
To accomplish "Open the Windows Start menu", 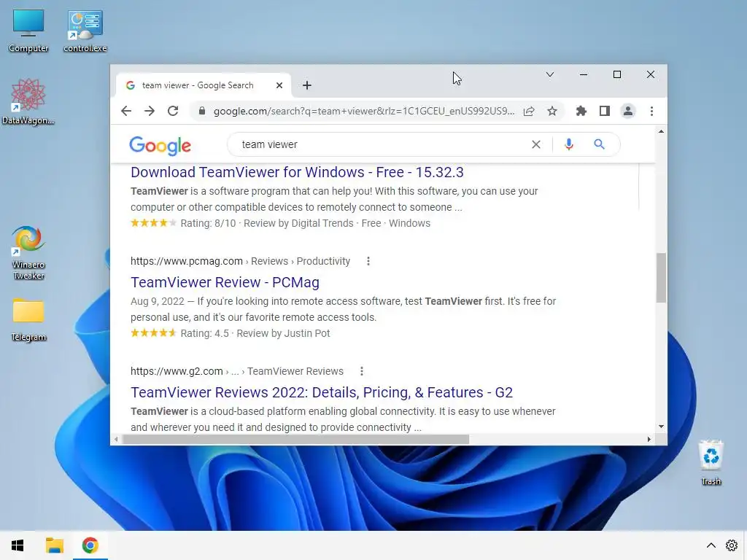I will pyautogui.click(x=18, y=545).
